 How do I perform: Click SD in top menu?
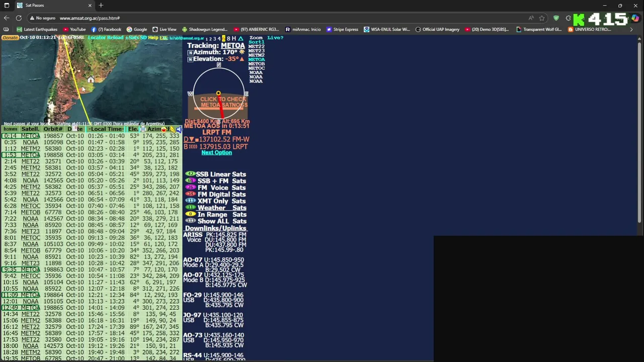[143, 38]
